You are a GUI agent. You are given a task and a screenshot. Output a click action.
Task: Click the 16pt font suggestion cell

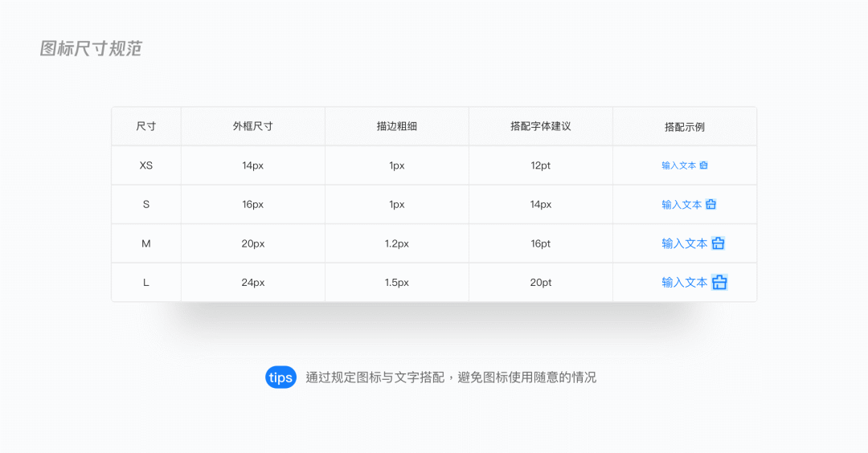pyautogui.click(x=541, y=243)
